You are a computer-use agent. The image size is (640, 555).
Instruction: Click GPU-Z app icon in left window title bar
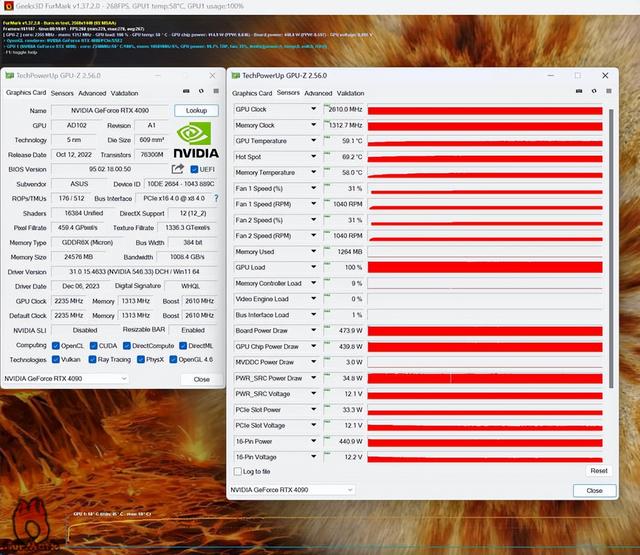(x=9, y=75)
